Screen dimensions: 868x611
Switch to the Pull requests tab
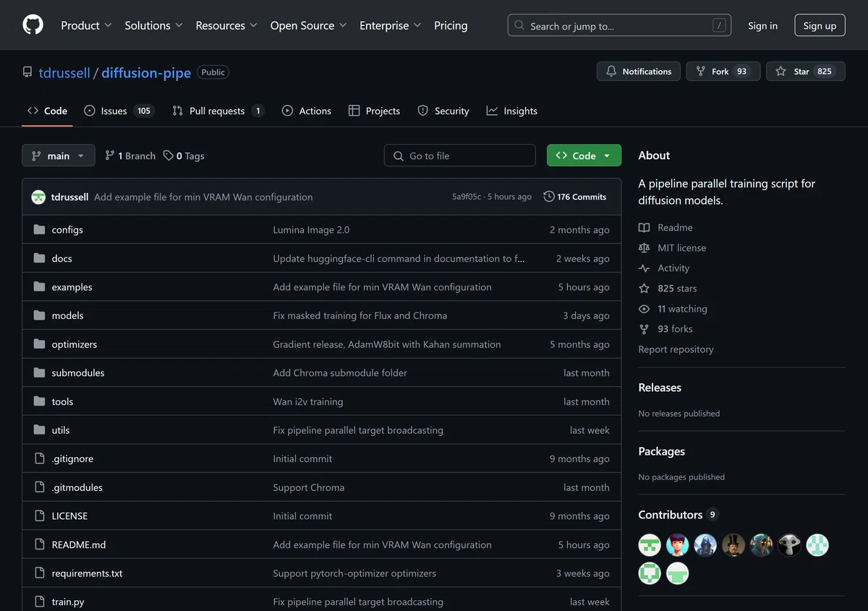click(218, 111)
